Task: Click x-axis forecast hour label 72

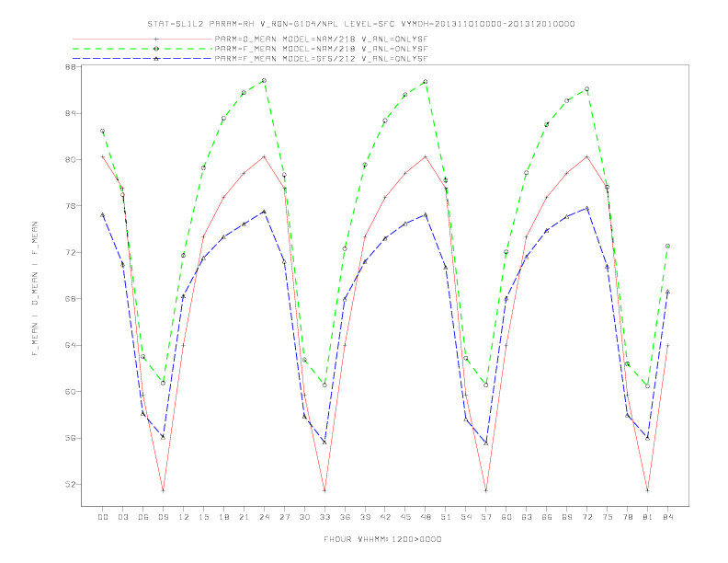Action: tap(586, 517)
